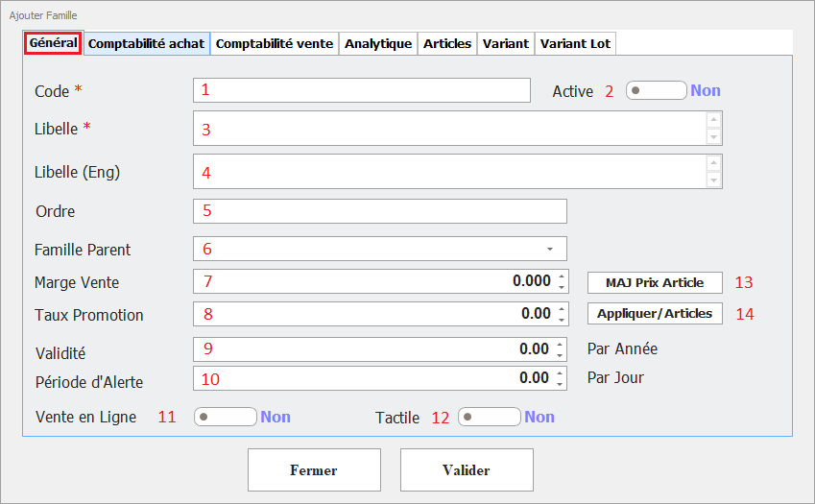815x504 pixels.
Task: Confirm the form with Valider
Action: [466, 470]
